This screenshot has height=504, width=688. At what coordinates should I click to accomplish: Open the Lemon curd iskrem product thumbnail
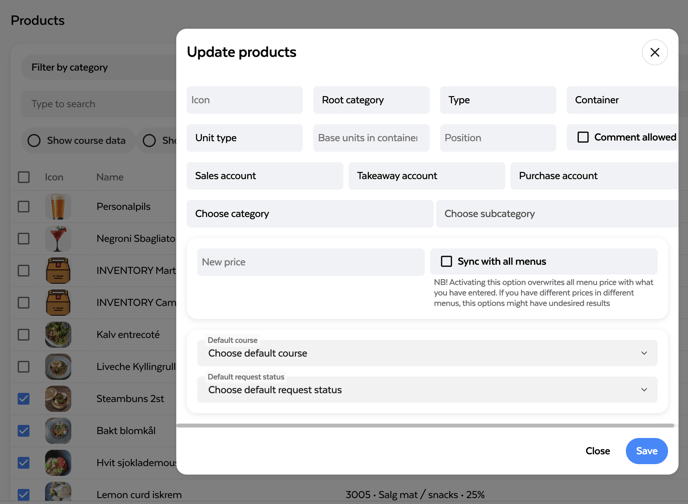58,492
